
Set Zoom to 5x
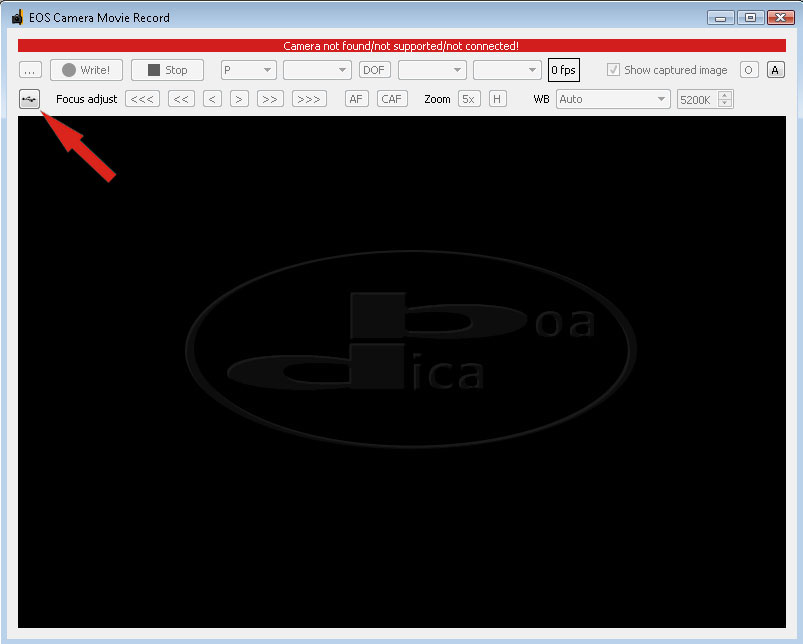click(469, 99)
